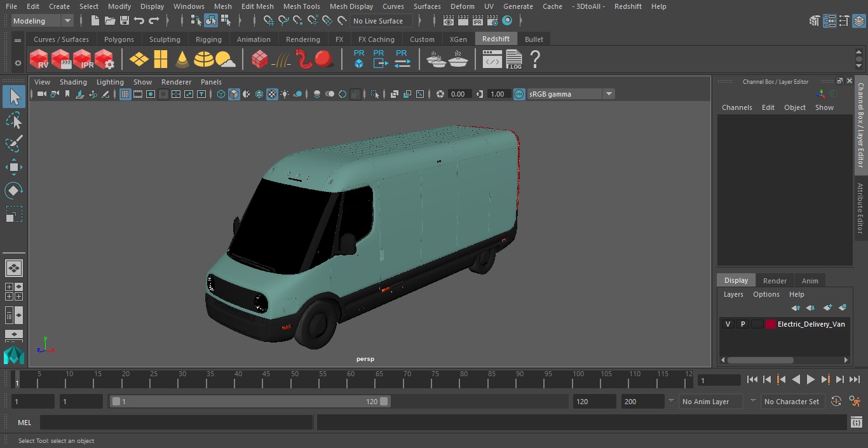This screenshot has width=868, height=448.
Task: Click the New Scene file icon
Action: [x=95, y=21]
